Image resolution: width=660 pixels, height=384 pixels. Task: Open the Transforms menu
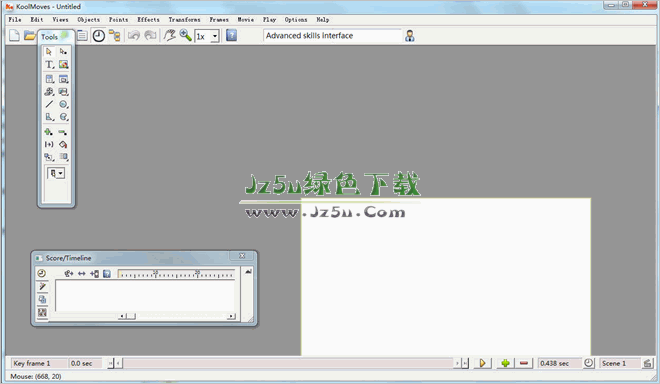tap(184, 20)
